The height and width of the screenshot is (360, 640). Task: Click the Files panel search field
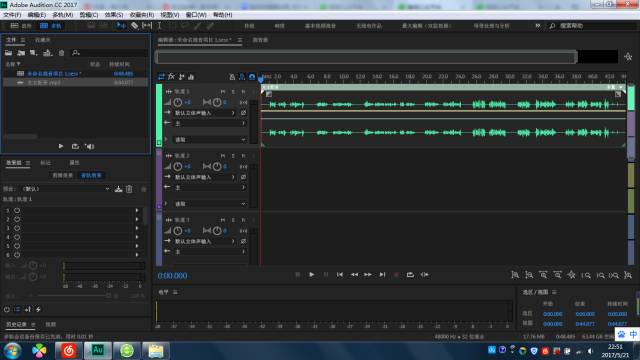click(109, 53)
